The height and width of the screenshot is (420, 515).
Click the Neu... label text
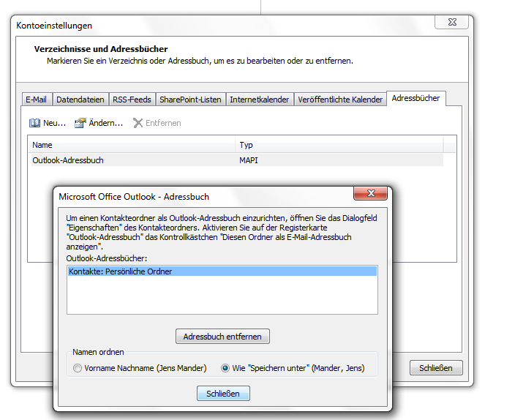(55, 123)
